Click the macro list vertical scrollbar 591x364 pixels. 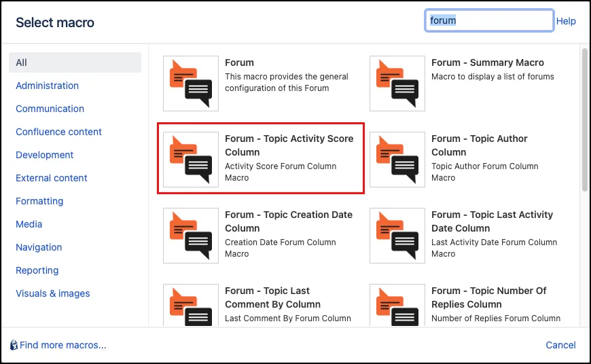coord(585,120)
